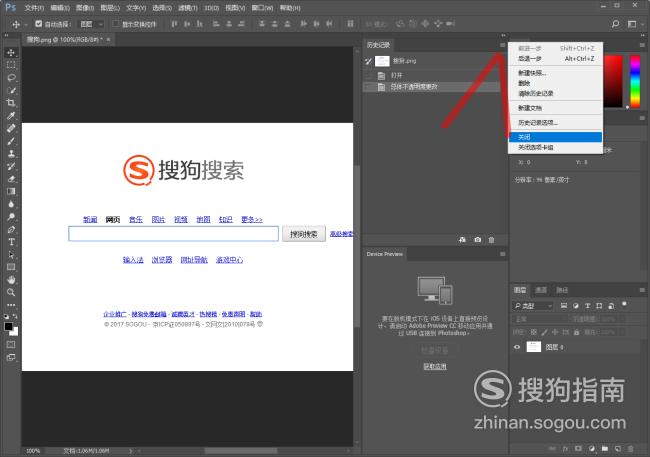This screenshot has height=457, width=650.
Task: Add a layer style with the fx icon
Action: 565,449
